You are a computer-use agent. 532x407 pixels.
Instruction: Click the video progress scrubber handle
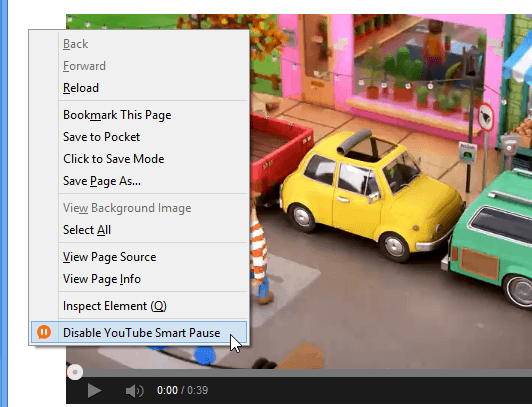coord(75,372)
